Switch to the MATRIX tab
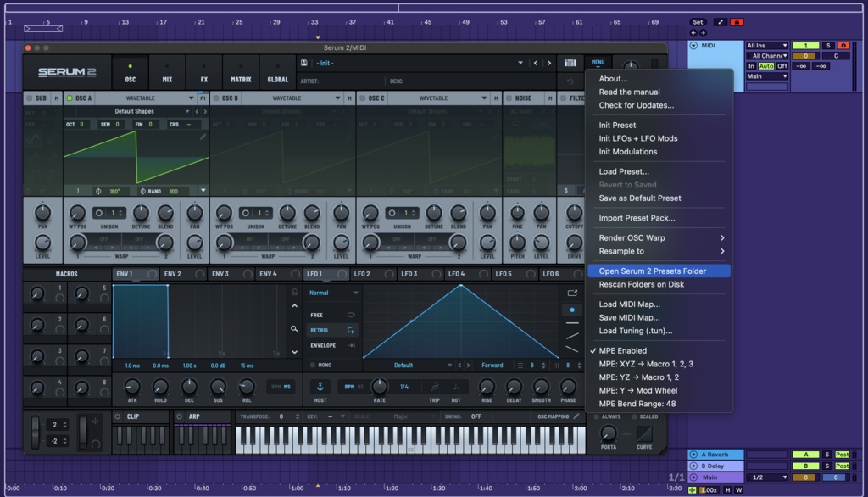 [x=240, y=74]
